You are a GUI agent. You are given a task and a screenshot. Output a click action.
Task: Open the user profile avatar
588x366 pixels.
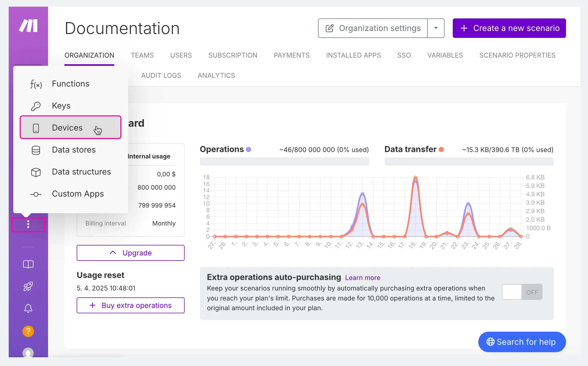pyautogui.click(x=28, y=353)
